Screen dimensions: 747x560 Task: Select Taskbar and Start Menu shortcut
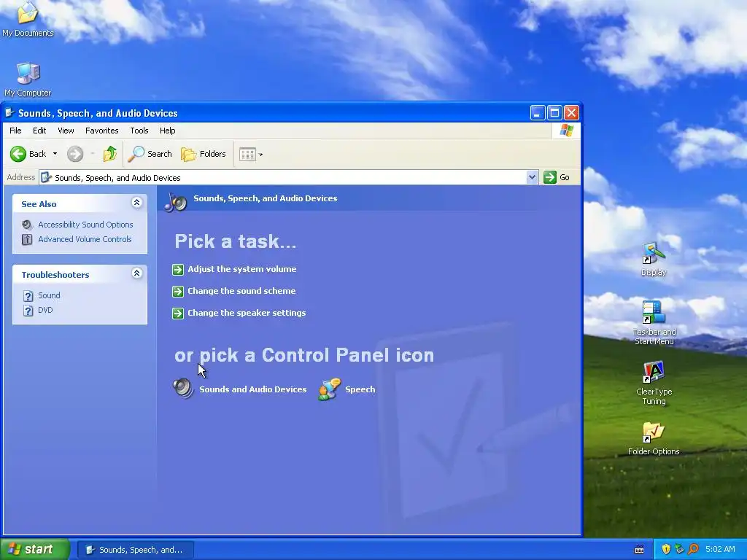click(654, 322)
